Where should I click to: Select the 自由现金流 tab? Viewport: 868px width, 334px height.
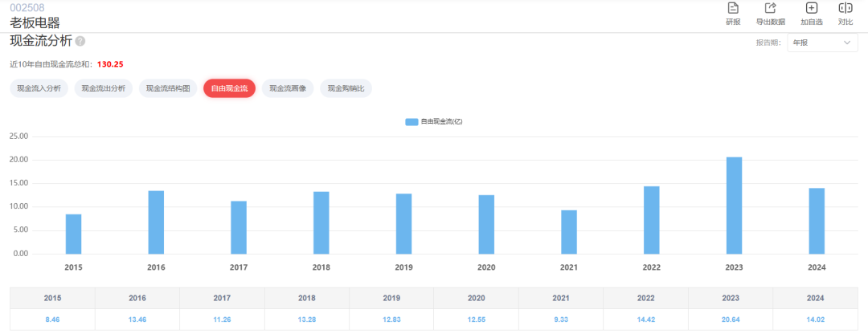229,88
